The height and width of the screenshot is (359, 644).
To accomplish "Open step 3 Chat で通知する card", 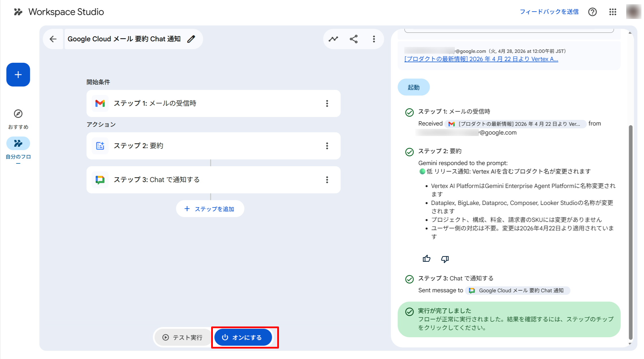I will (x=213, y=180).
